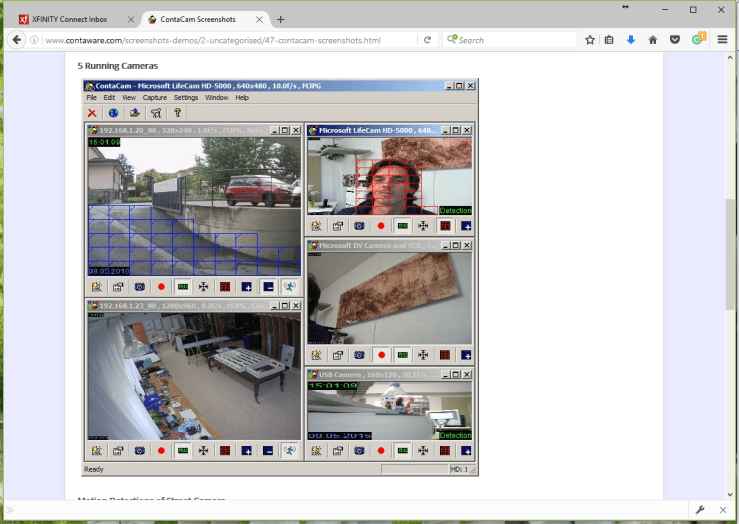Show downloads via the blue arrow icon
The image size is (739, 524).
coord(631,40)
